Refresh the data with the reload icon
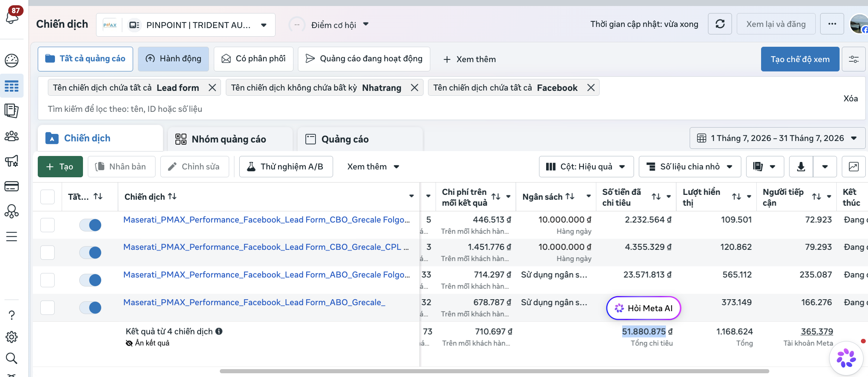Viewport: 868px width, 377px height. [x=720, y=24]
